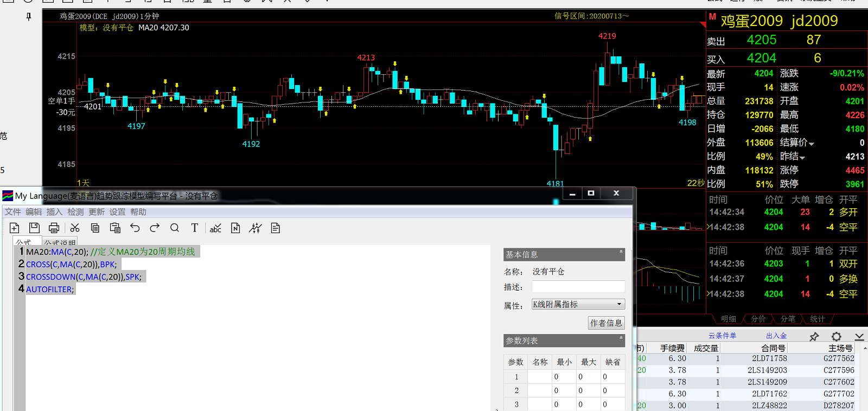
Task: Click the sell price 4205 in the quote panel
Action: pos(762,40)
